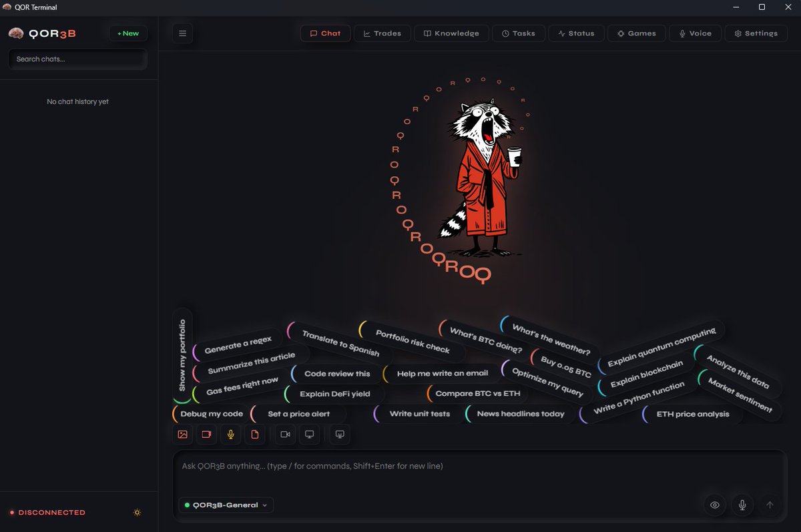Click the round microphone button beside send
This screenshot has width=801, height=532.
[742, 505]
